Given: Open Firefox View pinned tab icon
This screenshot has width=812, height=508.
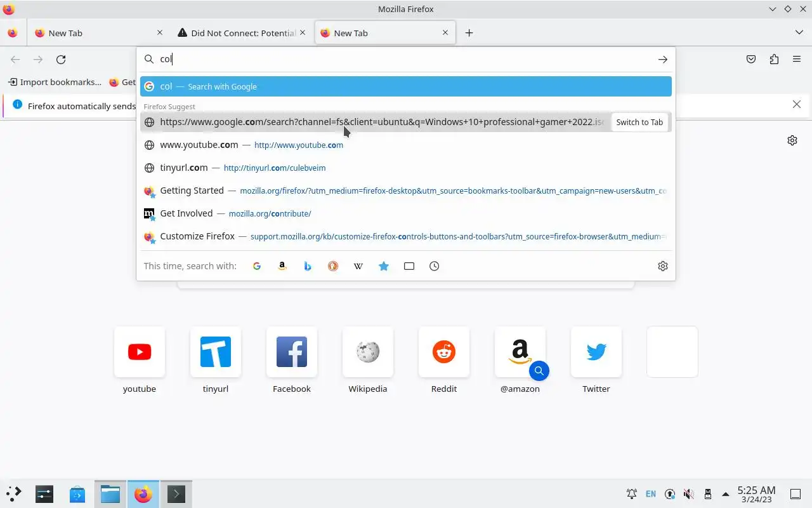Looking at the screenshot, I should [x=13, y=33].
